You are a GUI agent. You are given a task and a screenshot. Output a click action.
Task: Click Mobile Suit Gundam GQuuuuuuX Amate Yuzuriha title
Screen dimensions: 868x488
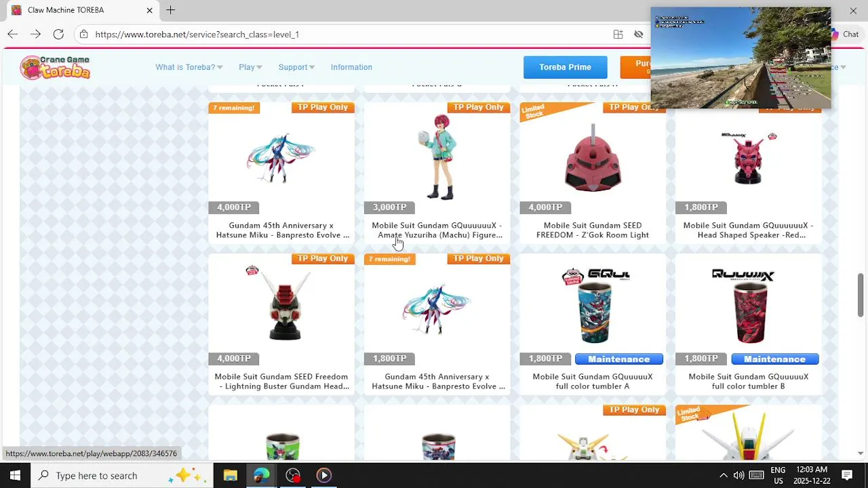click(437, 230)
